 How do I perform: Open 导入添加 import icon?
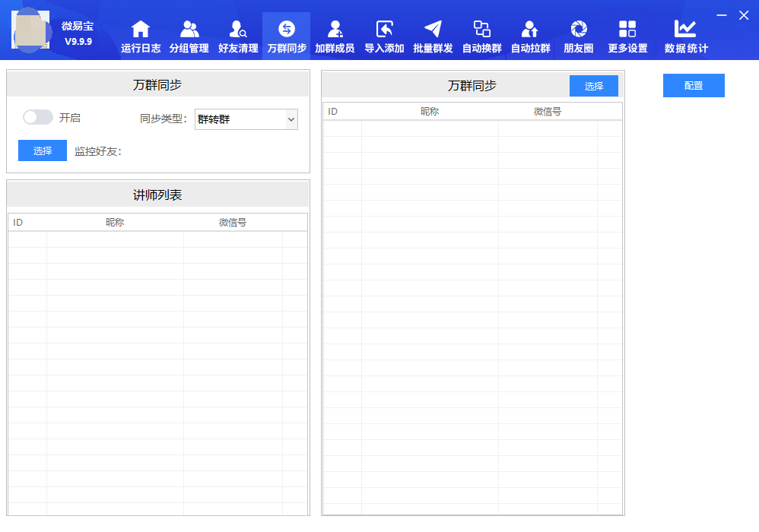point(384,30)
